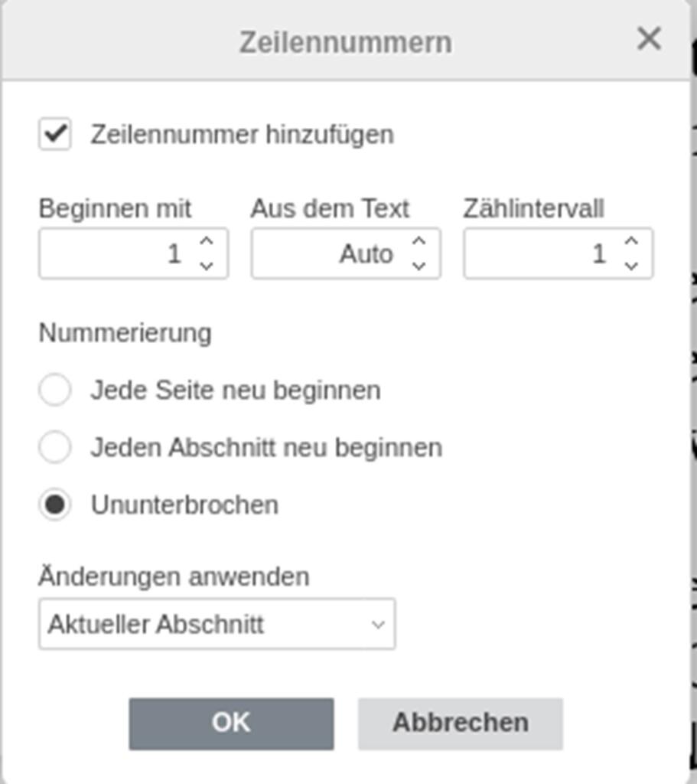Click the Aktueller Abschnitt dropdown arrow

click(378, 625)
